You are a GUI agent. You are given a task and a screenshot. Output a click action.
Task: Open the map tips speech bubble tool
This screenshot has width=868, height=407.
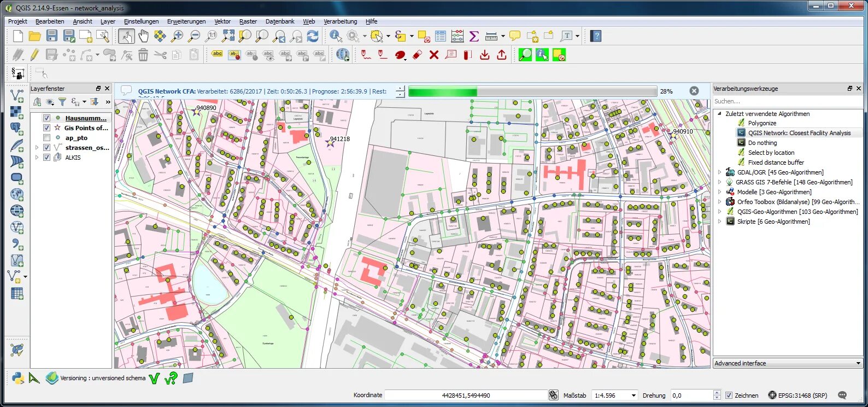tap(514, 36)
